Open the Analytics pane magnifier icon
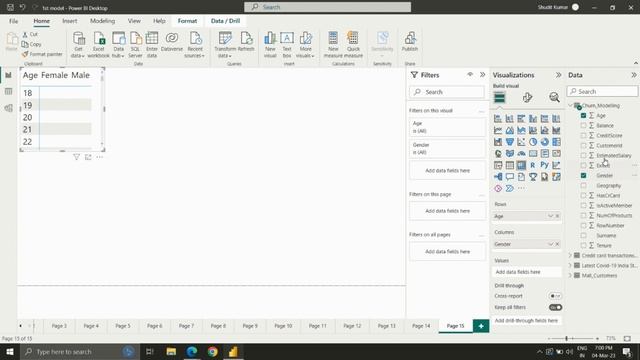Image resolution: width=640 pixels, height=360 pixels. tap(554, 97)
